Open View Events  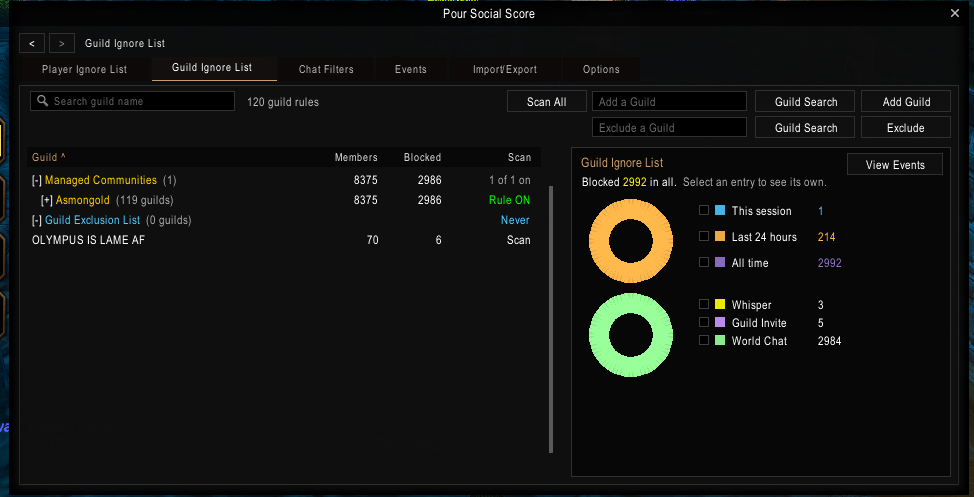tap(895, 165)
